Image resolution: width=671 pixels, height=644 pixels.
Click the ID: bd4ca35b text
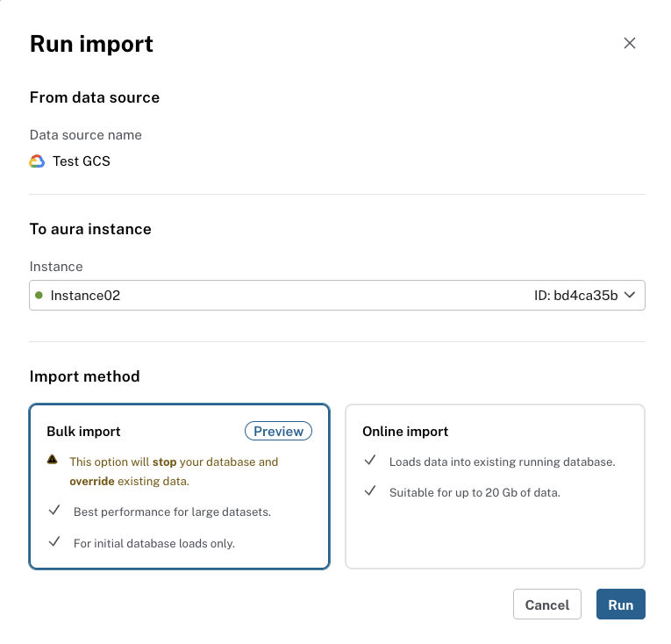pos(576,296)
